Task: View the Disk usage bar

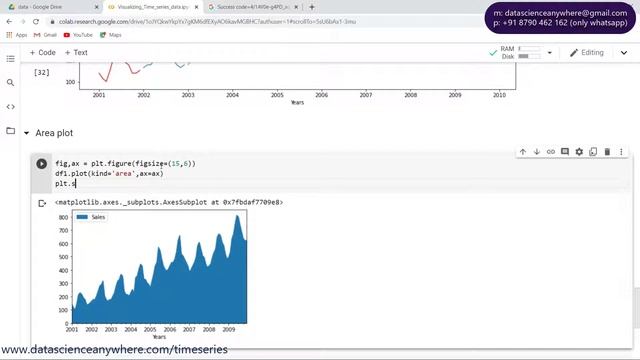Action: (529, 56)
